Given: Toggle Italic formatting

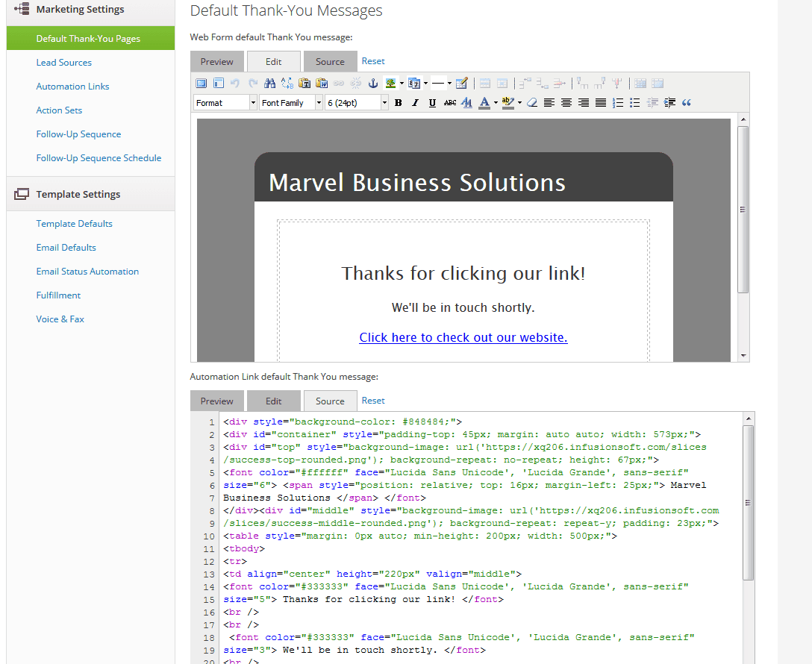Looking at the screenshot, I should tap(415, 102).
